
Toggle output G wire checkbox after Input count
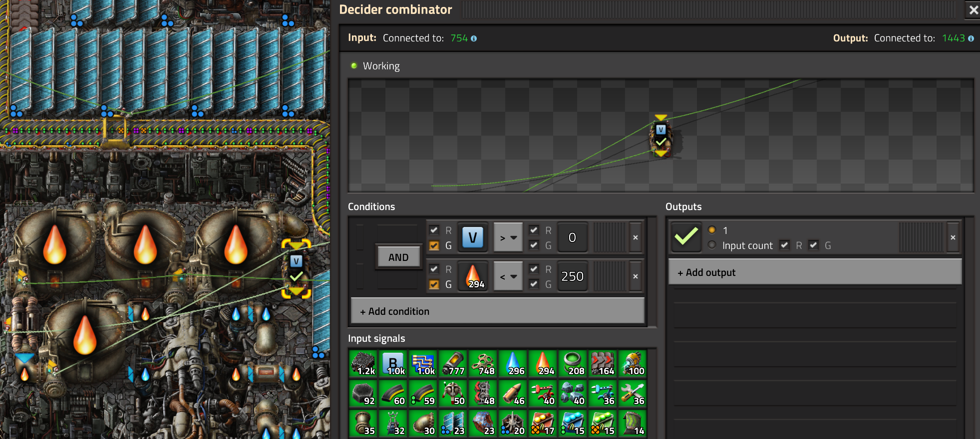point(813,245)
